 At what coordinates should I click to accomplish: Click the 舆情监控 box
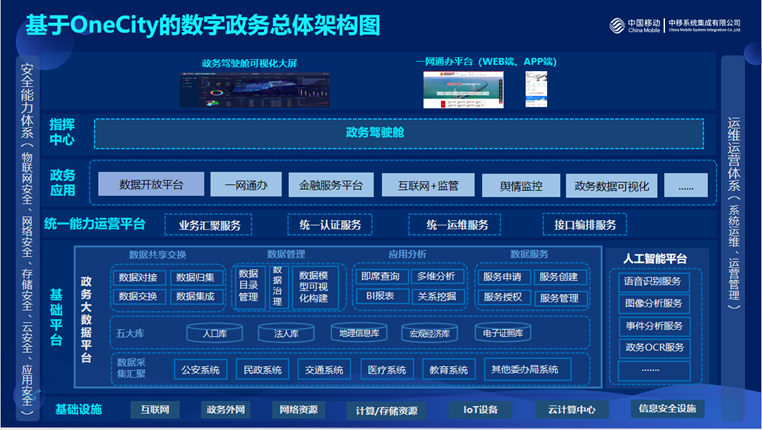(x=521, y=186)
